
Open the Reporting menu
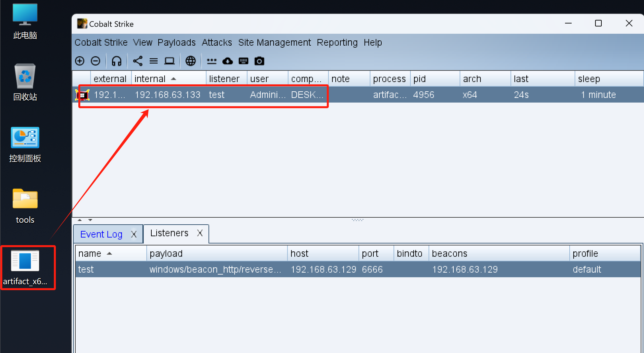click(x=337, y=42)
